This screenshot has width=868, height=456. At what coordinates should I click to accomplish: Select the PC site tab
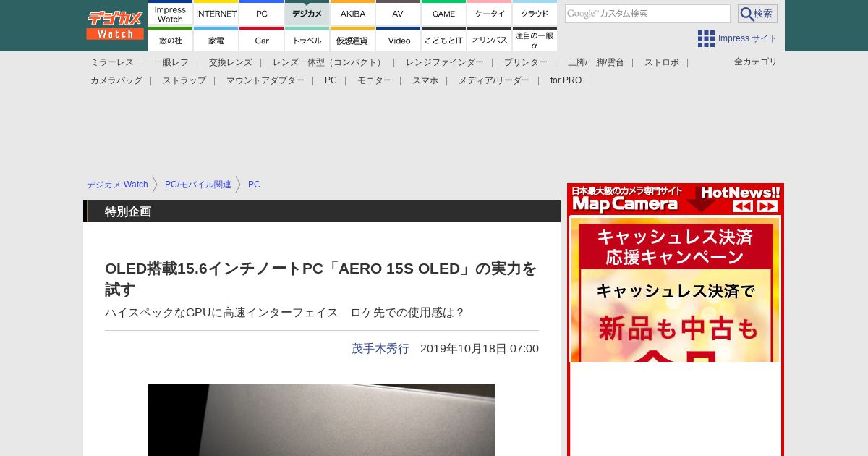coord(262,13)
